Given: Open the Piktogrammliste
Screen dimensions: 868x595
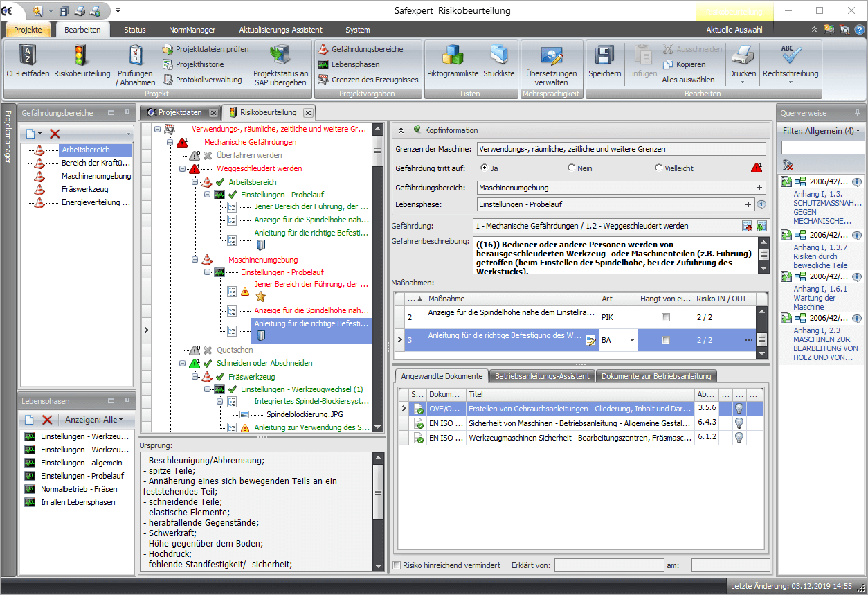Looking at the screenshot, I should point(453,55).
